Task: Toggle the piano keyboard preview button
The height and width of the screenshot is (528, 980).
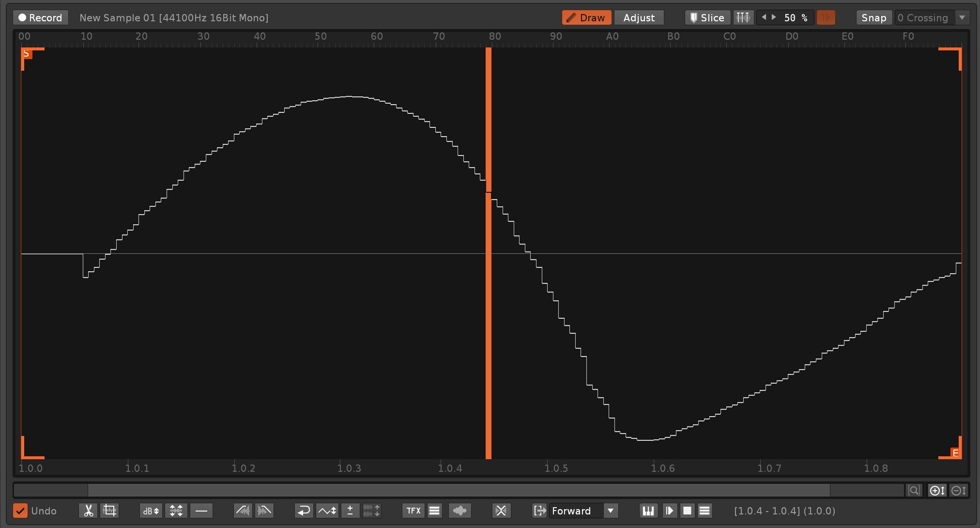Action: tap(648, 511)
